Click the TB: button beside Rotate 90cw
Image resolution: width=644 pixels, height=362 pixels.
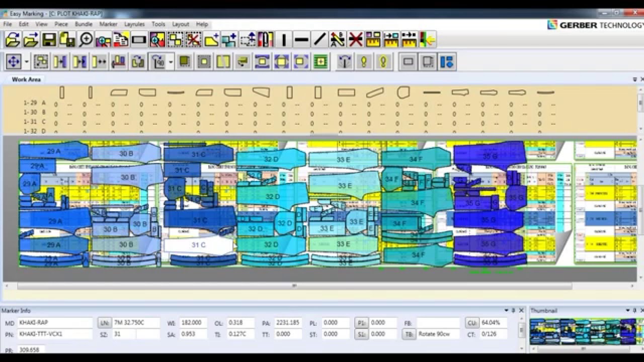(409, 334)
